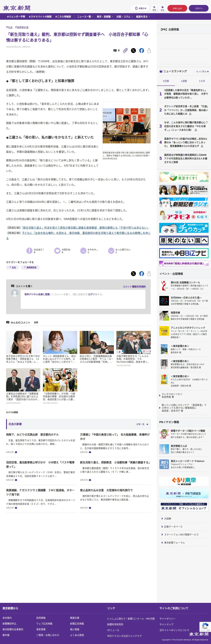Open the 新聞記者ラジオ podcast banner

pyautogui.click(x=184, y=202)
